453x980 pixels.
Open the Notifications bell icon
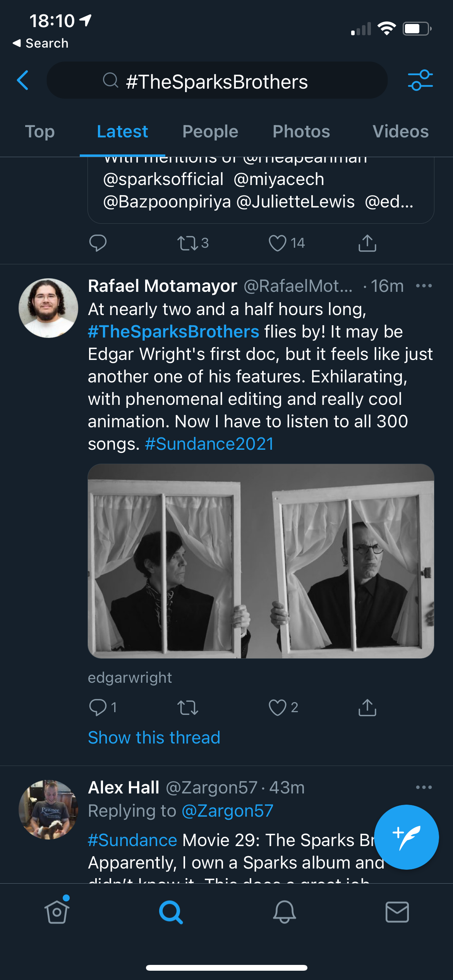(284, 912)
